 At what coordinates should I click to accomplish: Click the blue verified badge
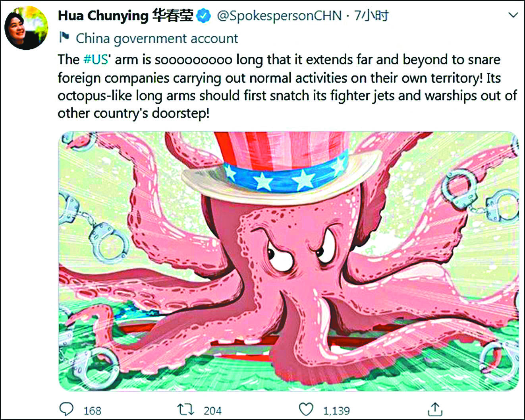click(204, 16)
